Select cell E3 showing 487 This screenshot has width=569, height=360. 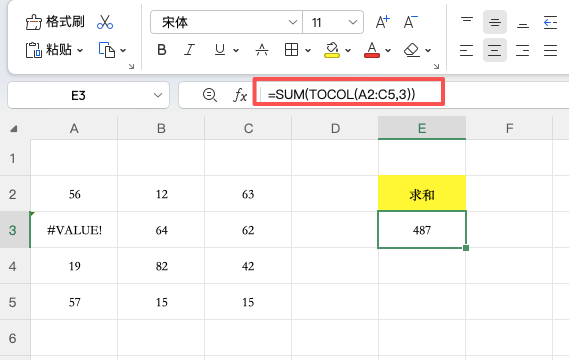(422, 230)
